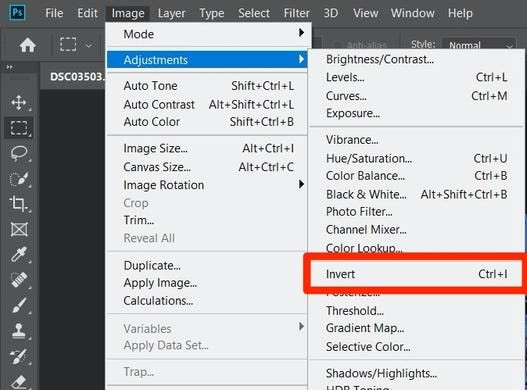Screen dimensions: 527x390
Task: Select the Crop tool
Action: coord(19,204)
